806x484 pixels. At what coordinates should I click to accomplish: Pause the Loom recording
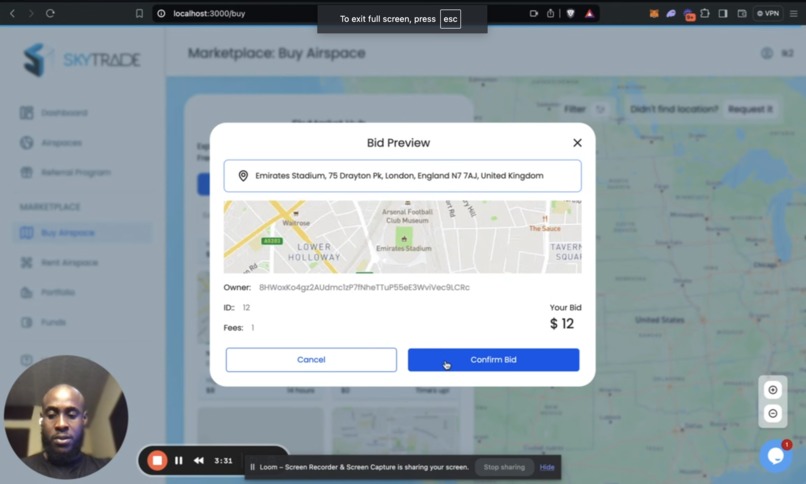pyautogui.click(x=178, y=460)
